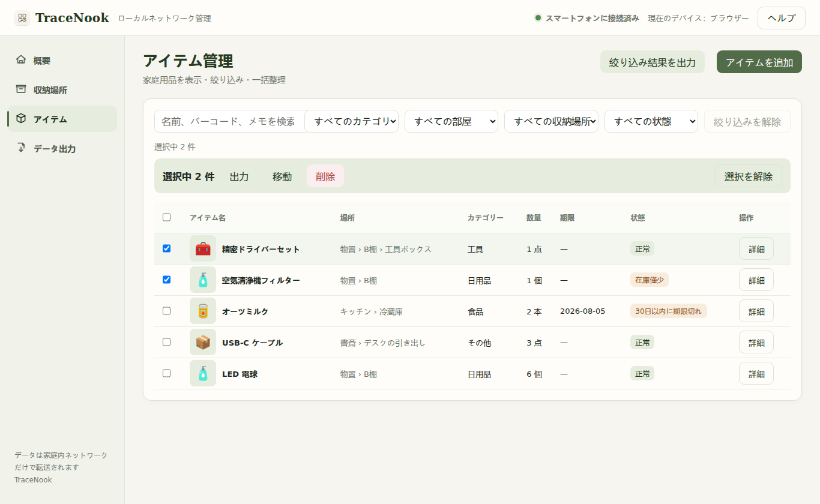
Task: Open 詳細 for 空気清浄機フィルター
Action: tap(756, 280)
